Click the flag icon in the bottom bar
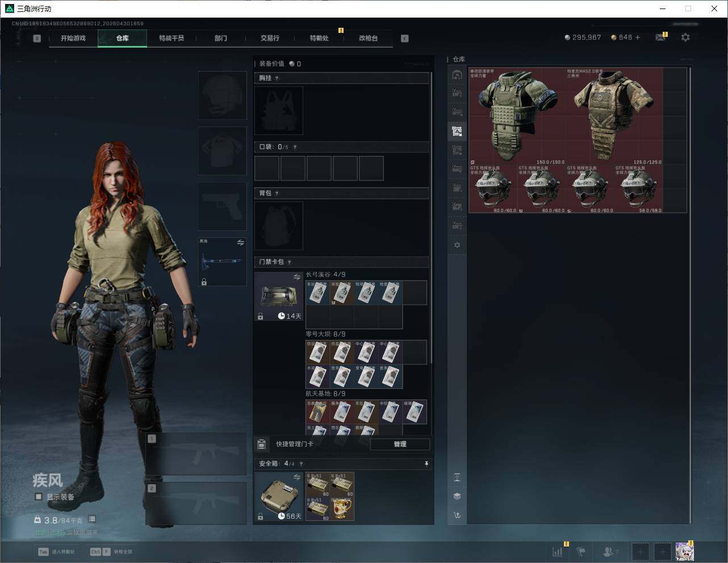 pyautogui.click(x=581, y=552)
